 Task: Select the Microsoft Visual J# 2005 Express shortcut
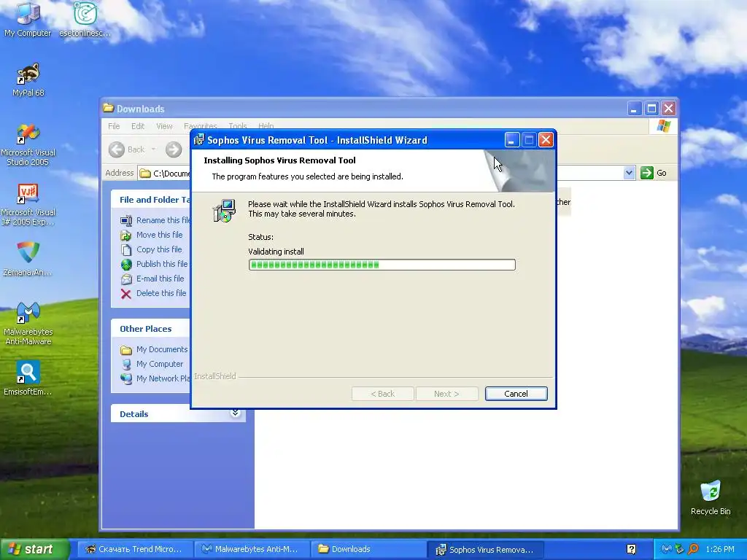(x=28, y=204)
